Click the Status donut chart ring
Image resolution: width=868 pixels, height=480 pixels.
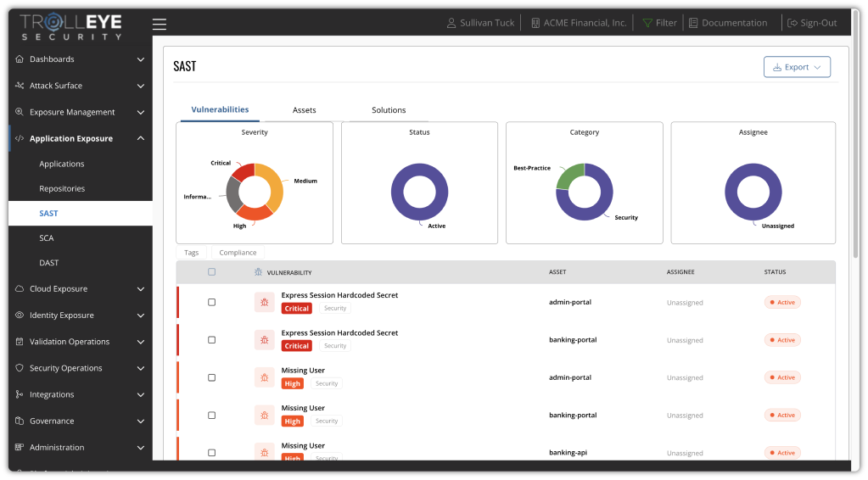coord(420,192)
